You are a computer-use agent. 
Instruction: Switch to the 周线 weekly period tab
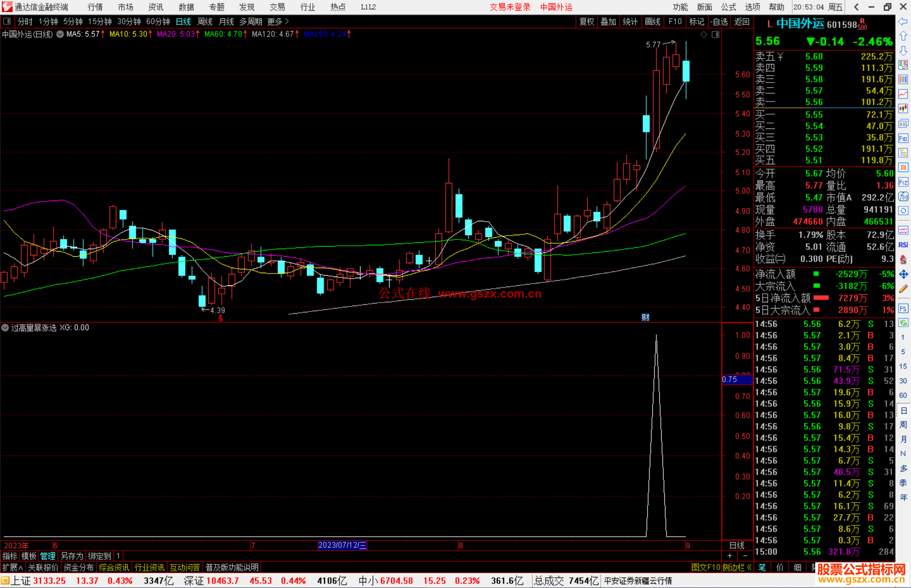coord(205,21)
